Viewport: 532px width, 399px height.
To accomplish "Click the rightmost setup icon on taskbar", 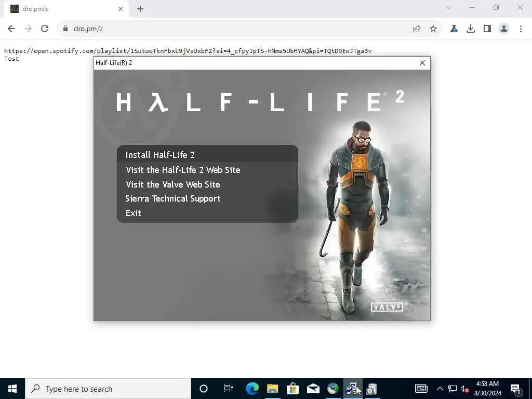I will click(372, 389).
